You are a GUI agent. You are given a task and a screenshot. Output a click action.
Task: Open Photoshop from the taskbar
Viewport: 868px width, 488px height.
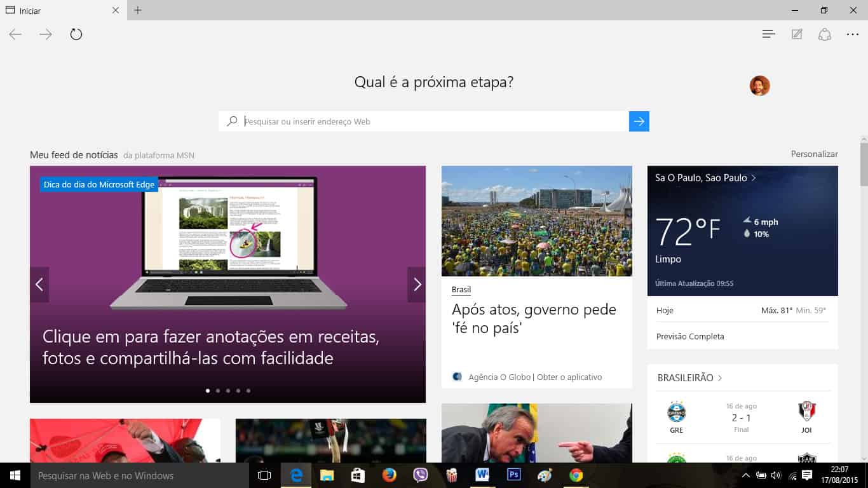click(513, 475)
